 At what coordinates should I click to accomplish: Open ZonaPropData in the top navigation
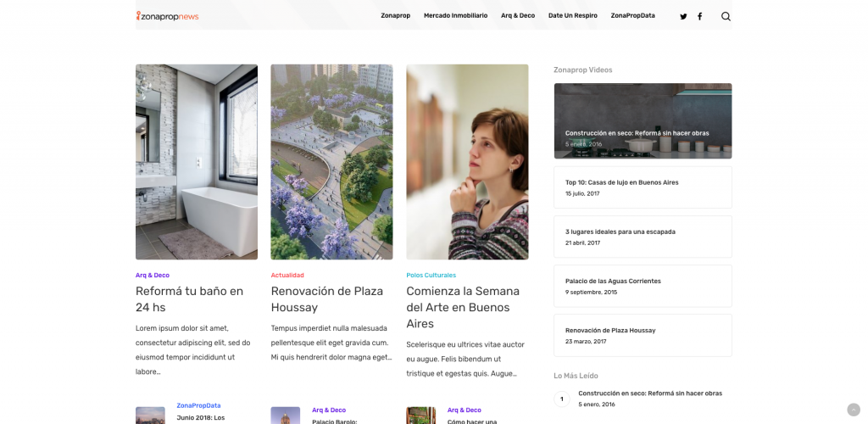[x=632, y=15]
